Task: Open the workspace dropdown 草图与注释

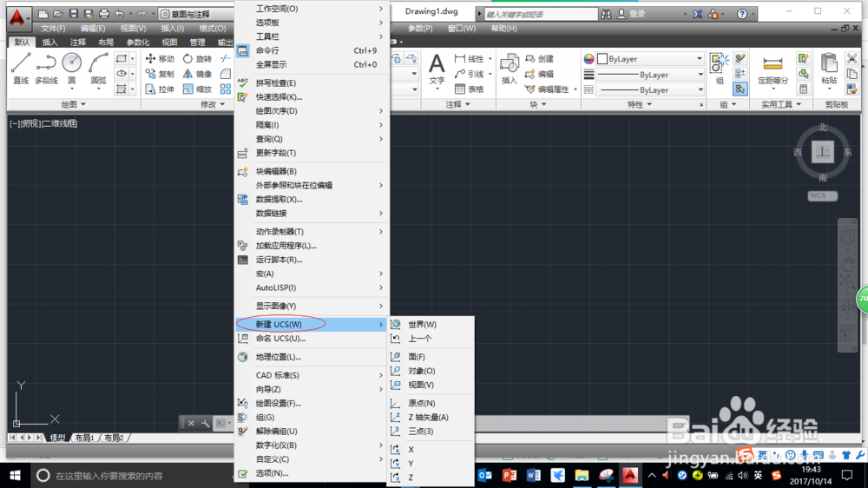Action: pyautogui.click(x=194, y=14)
